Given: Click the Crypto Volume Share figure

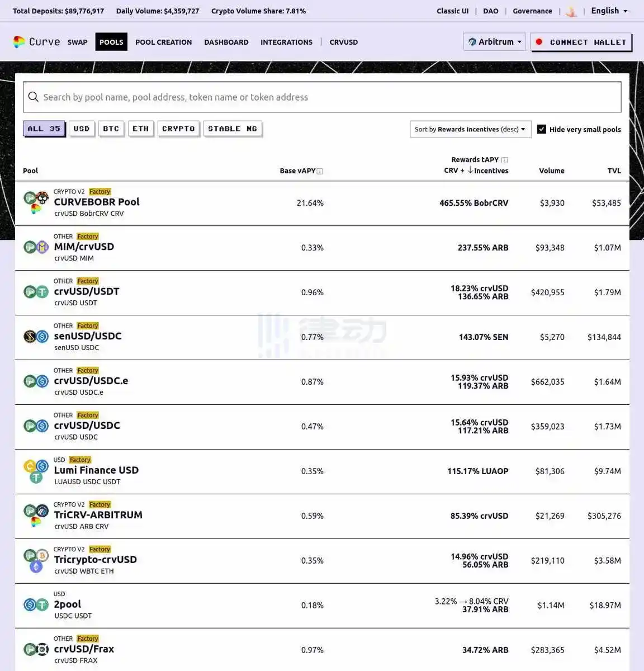Looking at the screenshot, I should point(258,11).
